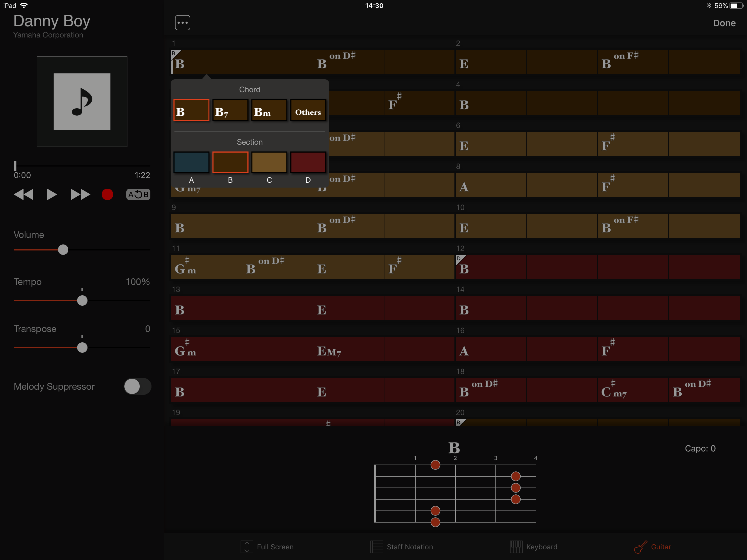Click the Volume slider handle
The width and height of the screenshot is (747, 560).
(x=63, y=250)
